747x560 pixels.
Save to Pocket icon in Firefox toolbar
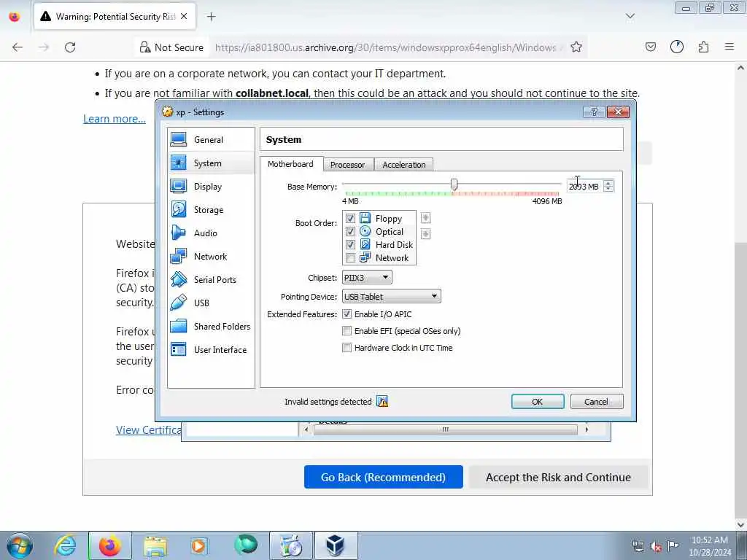[650, 47]
